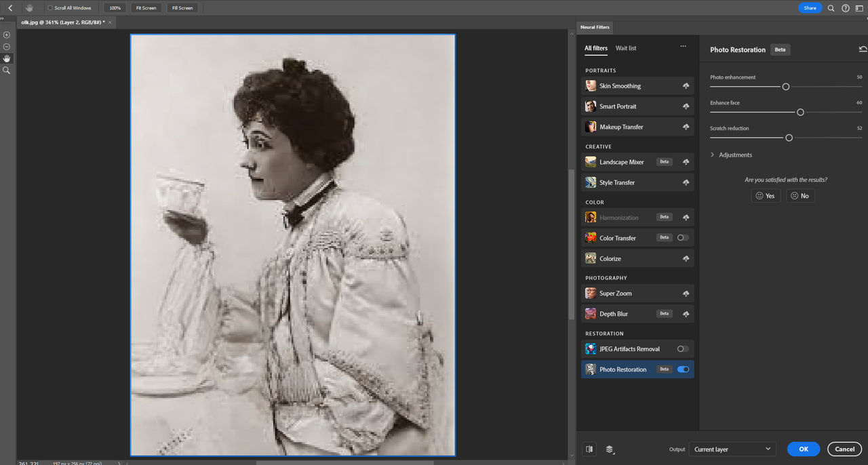Click the Fit Screen button

tap(146, 8)
